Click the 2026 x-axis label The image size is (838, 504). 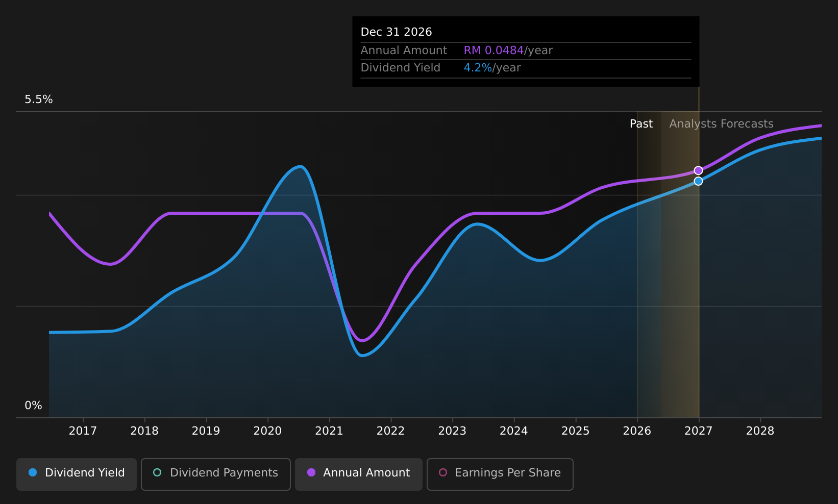coord(637,431)
